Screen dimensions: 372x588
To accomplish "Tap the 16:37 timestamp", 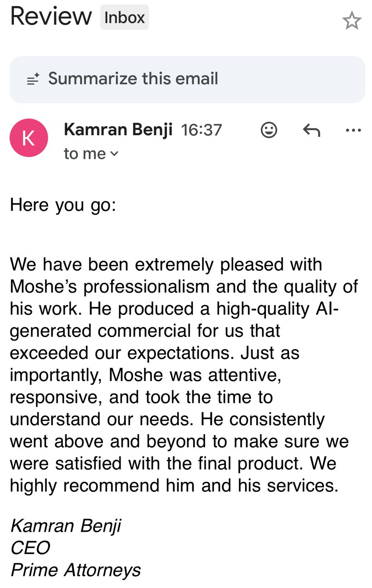I will (201, 130).
